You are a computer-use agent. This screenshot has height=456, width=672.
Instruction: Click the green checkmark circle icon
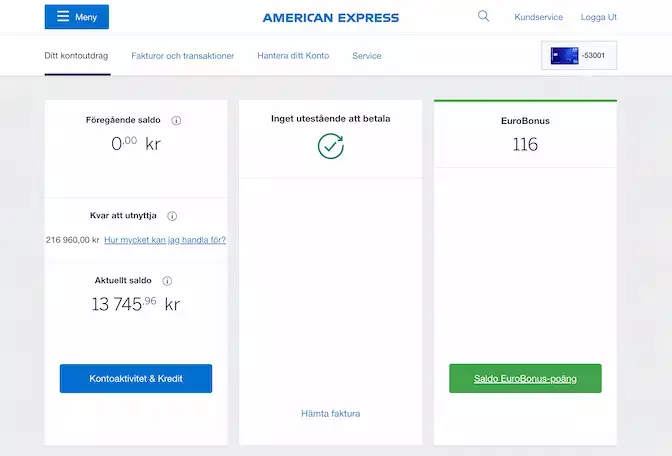point(330,146)
